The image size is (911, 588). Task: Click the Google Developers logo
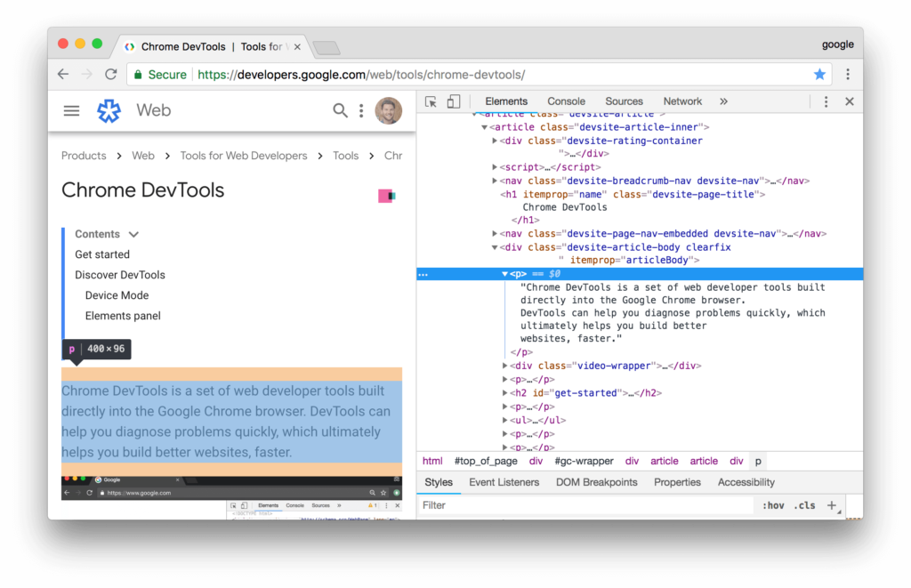pyautogui.click(x=109, y=110)
